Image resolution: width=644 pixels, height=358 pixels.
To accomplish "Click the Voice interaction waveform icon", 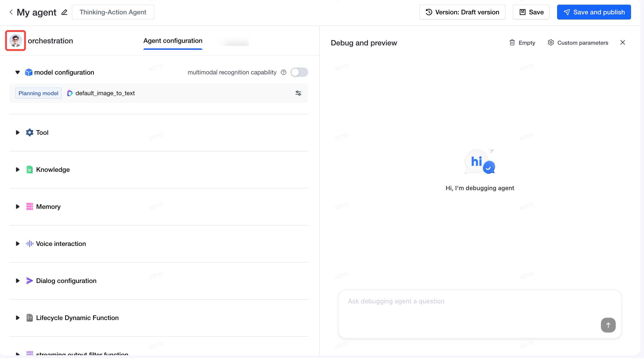I will [29, 244].
